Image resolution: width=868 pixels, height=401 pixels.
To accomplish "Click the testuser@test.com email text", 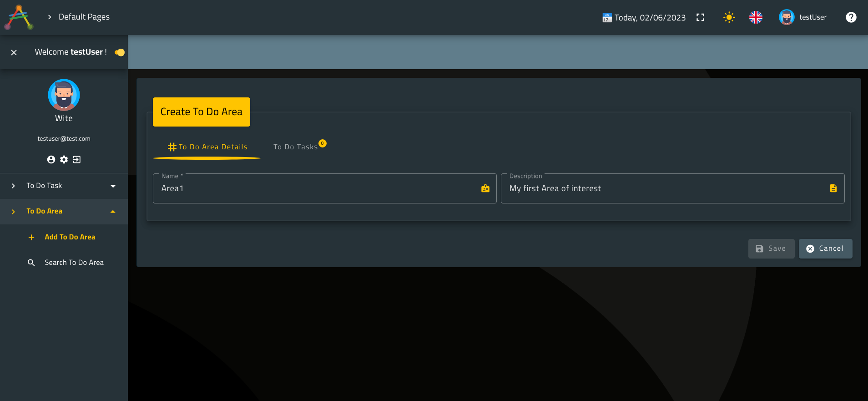I will [x=64, y=138].
